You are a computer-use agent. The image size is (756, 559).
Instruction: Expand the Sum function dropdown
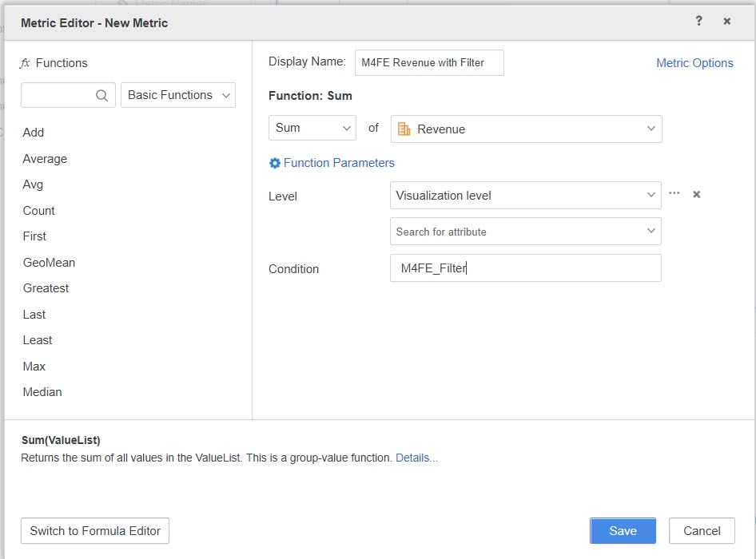pyautogui.click(x=312, y=129)
